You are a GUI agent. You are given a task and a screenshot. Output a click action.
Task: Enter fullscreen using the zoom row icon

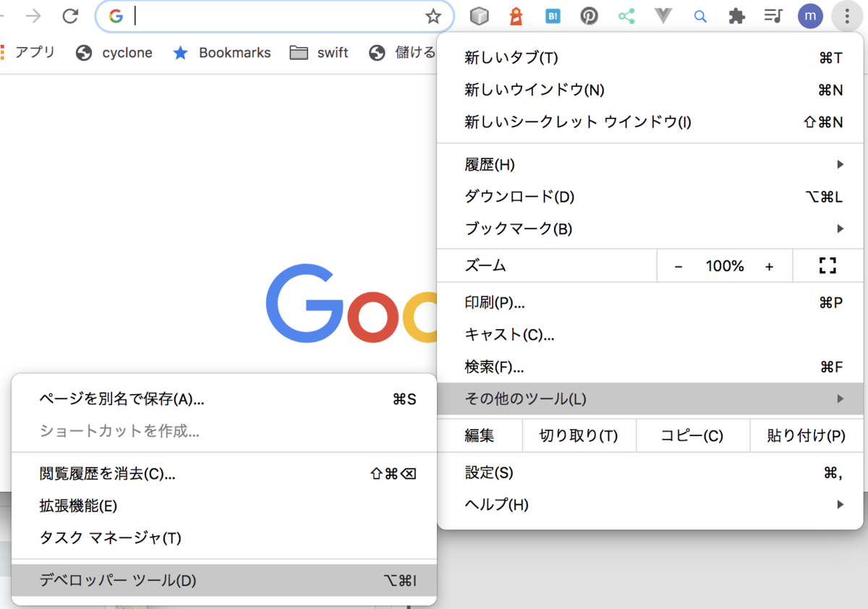[827, 265]
